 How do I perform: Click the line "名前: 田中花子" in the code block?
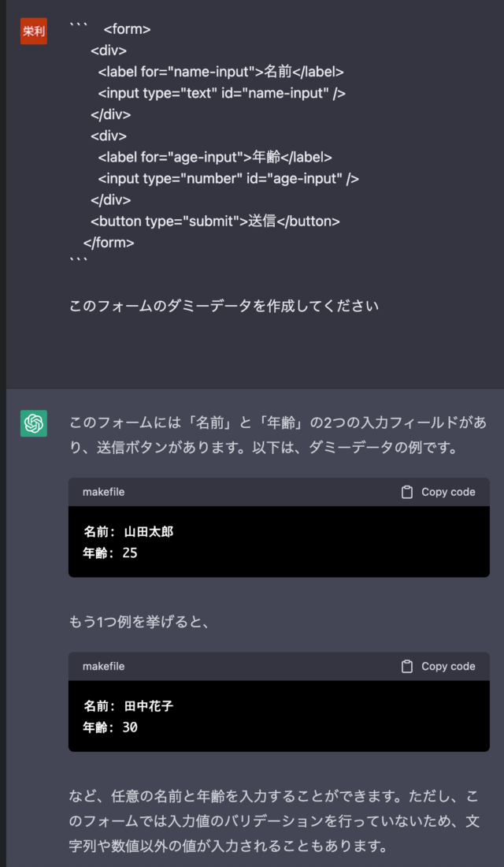tap(128, 706)
